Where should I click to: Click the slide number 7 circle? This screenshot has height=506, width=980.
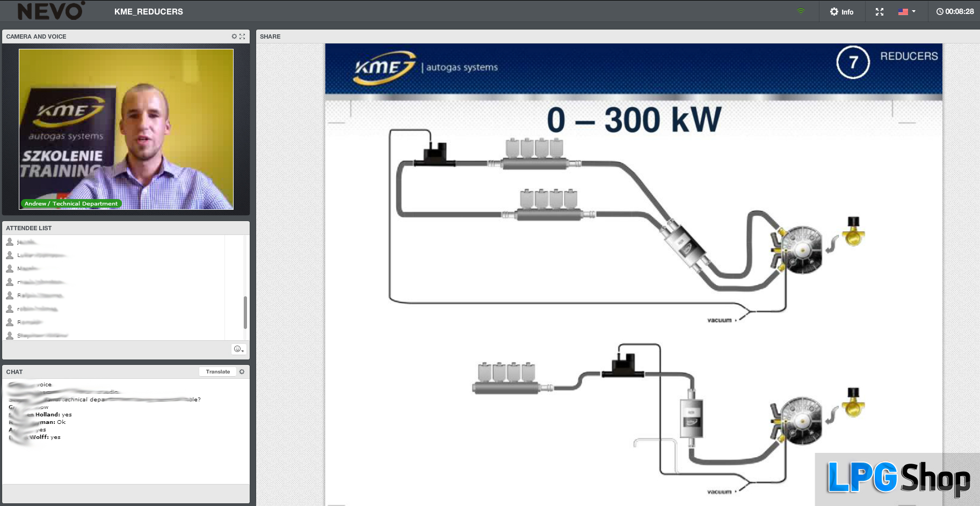pos(853,62)
